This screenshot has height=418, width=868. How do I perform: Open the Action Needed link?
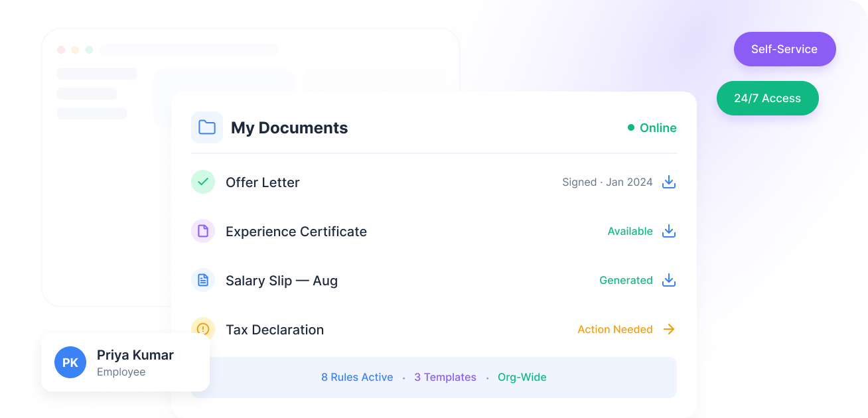(x=615, y=329)
